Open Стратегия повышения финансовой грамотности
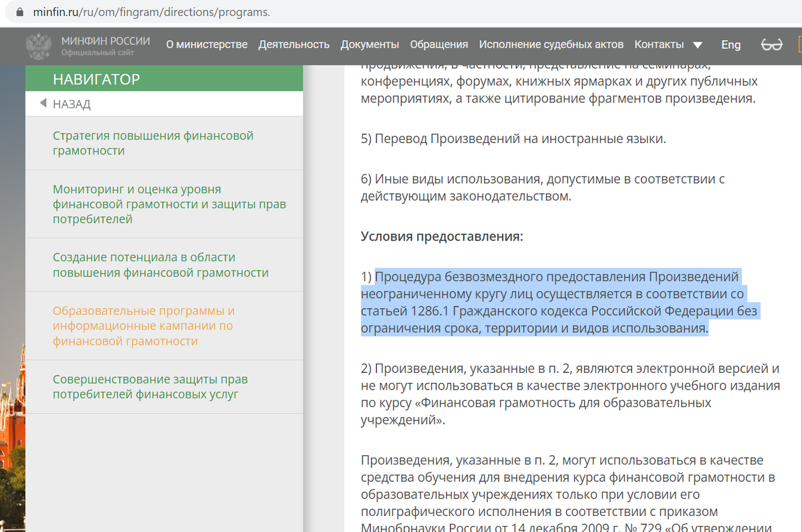This screenshot has width=802, height=532. [154, 143]
